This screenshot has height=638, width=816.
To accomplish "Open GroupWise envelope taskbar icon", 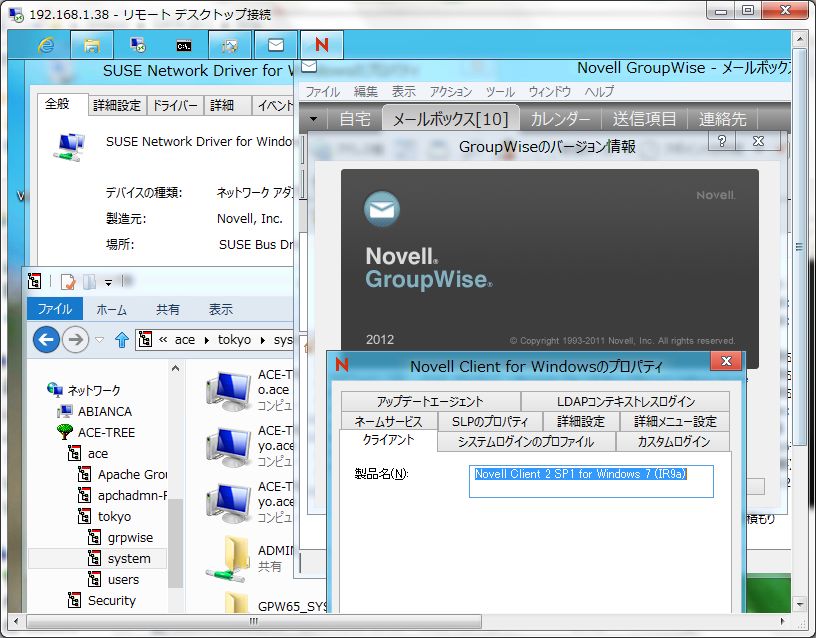I will tap(276, 45).
